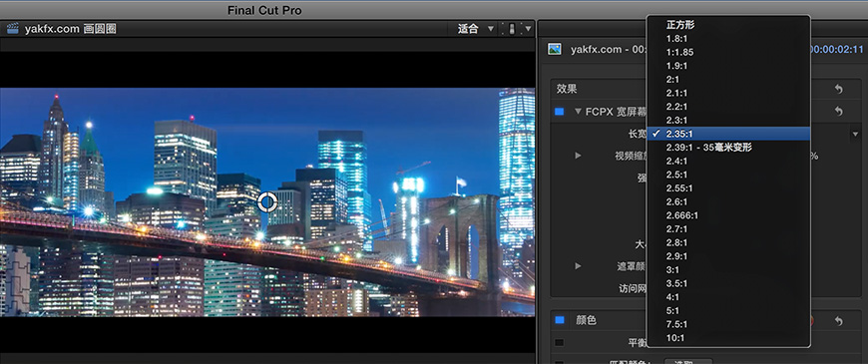Choose 2.7:1 aspect ratio
The width and height of the screenshot is (868, 364).
728,229
